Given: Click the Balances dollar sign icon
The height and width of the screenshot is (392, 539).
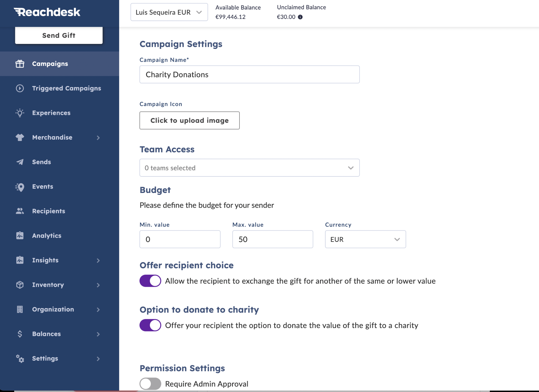Looking at the screenshot, I should click(20, 334).
